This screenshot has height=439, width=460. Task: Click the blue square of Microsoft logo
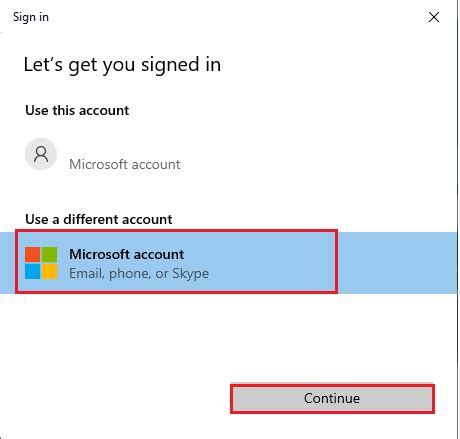[x=33, y=271]
